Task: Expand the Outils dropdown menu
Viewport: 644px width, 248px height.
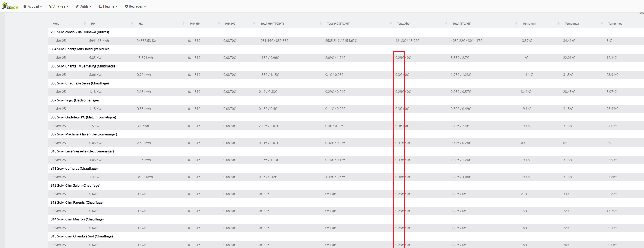Action: (84, 6)
